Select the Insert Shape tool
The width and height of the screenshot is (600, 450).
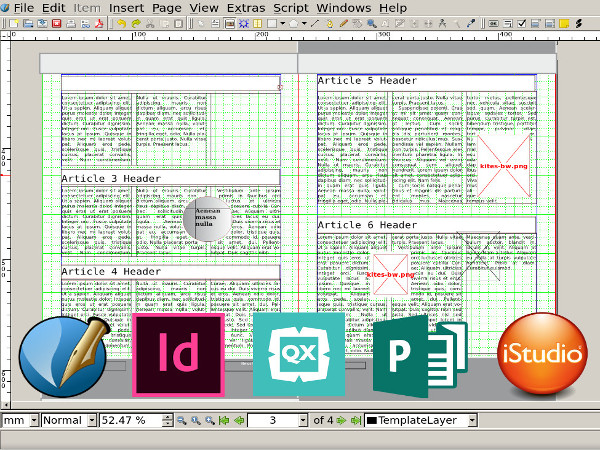tap(272, 24)
